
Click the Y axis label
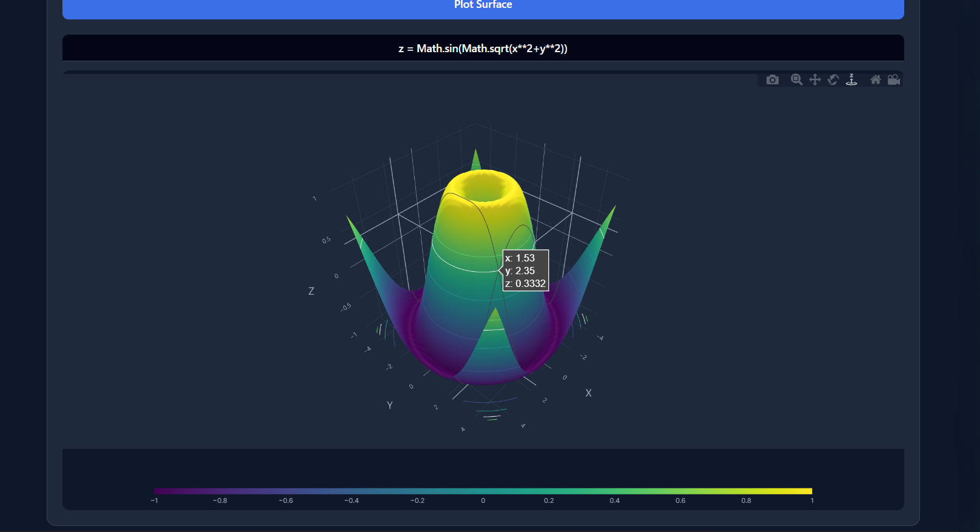point(389,405)
